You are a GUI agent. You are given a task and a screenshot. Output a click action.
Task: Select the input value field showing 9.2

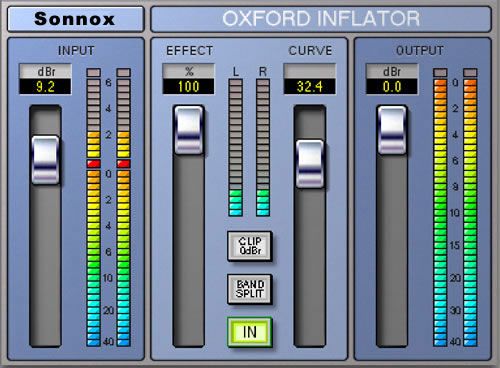pyautogui.click(x=45, y=87)
